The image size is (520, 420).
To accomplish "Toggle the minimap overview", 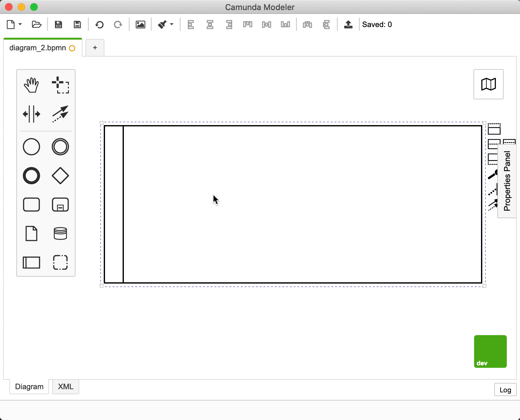I will [488, 84].
